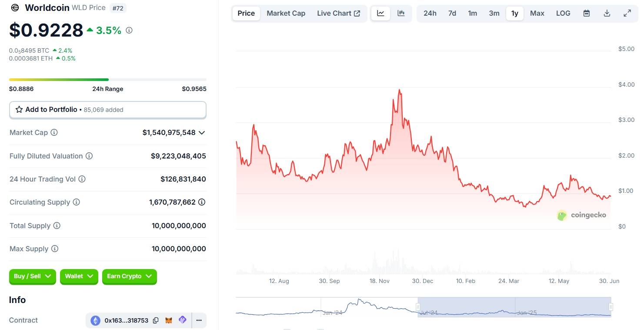Click the Add to Portfolio button

108,110
